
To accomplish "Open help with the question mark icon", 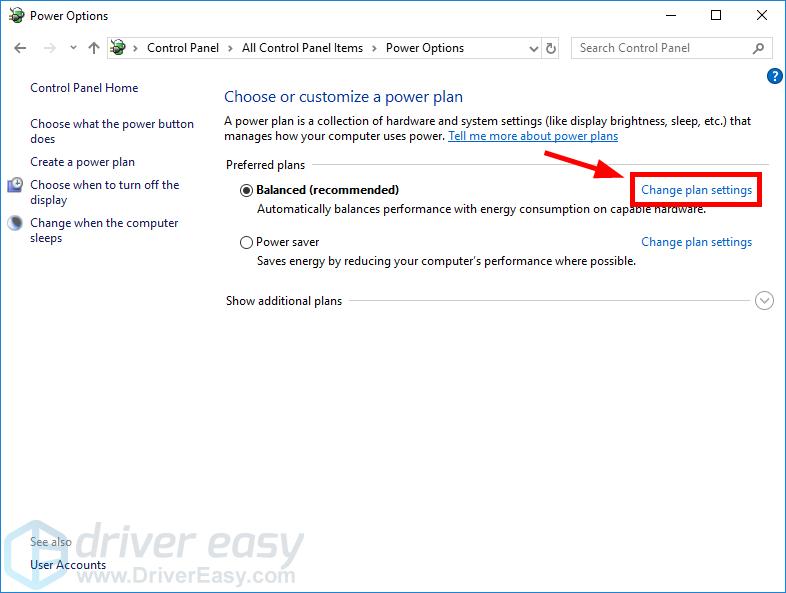I will click(774, 76).
